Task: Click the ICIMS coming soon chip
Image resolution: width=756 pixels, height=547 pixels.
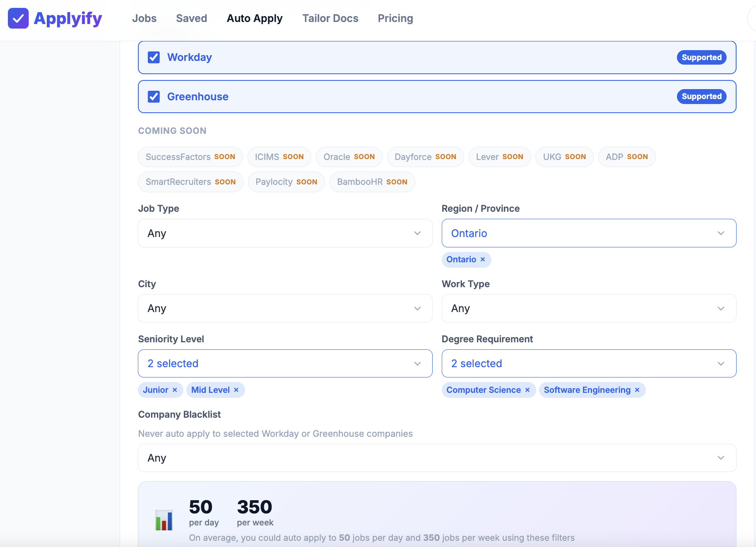Action: (x=279, y=157)
